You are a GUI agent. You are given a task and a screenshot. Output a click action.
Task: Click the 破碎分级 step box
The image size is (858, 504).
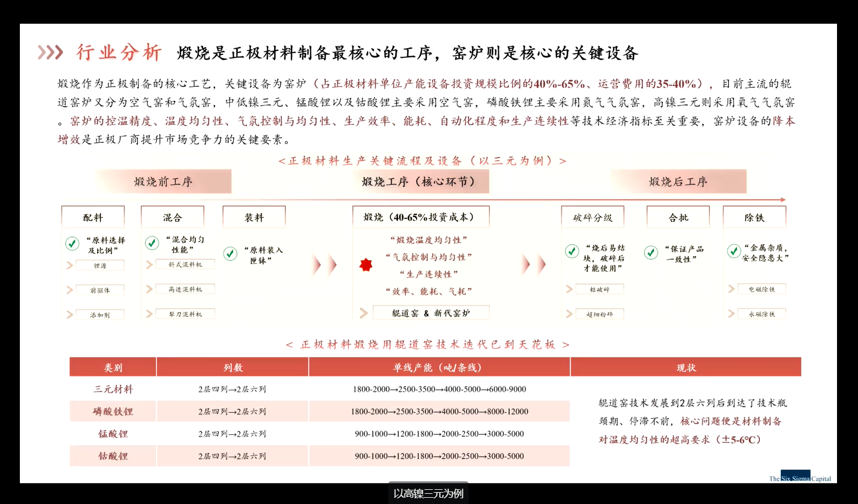(592, 217)
